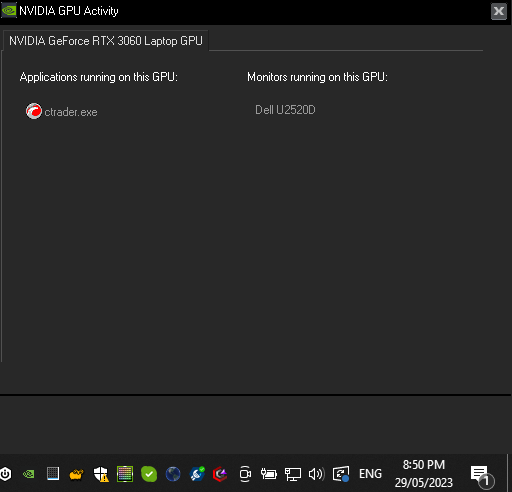
Task: Click the red hexagon tray icon
Action: pyautogui.click(x=220, y=474)
